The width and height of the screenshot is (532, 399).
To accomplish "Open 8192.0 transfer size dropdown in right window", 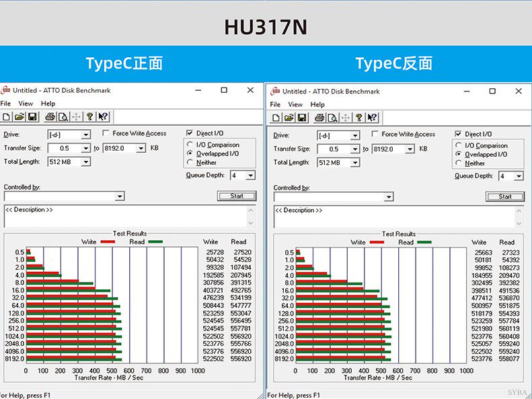I will click(410, 149).
